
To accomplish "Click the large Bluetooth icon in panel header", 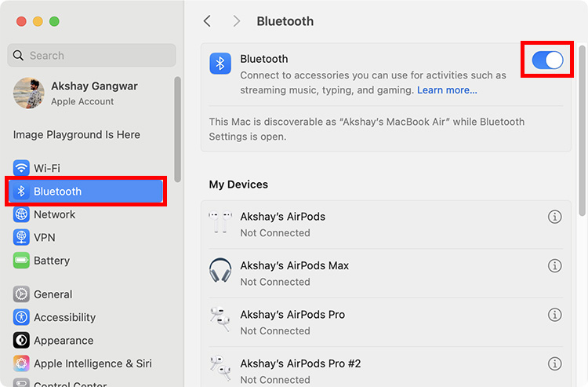I will [220, 64].
